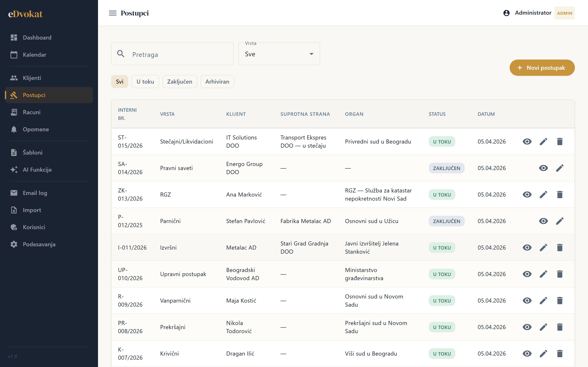Image resolution: width=588 pixels, height=367 pixels.
Task: Select the Zaključen status filter chip
Action: click(179, 82)
